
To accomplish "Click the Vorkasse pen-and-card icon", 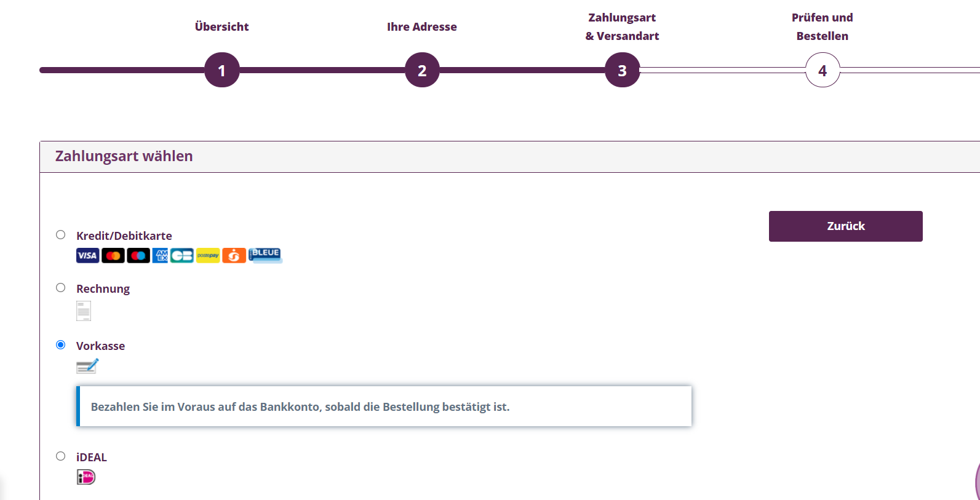I will (x=87, y=367).
